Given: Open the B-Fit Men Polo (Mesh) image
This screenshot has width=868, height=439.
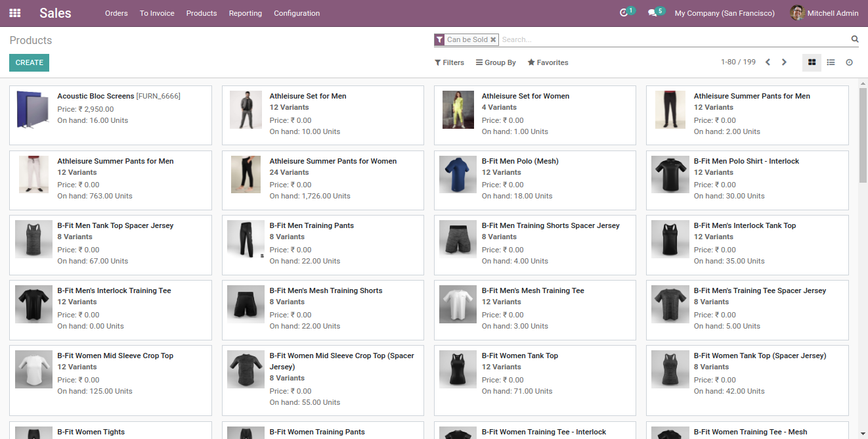Looking at the screenshot, I should 458,174.
